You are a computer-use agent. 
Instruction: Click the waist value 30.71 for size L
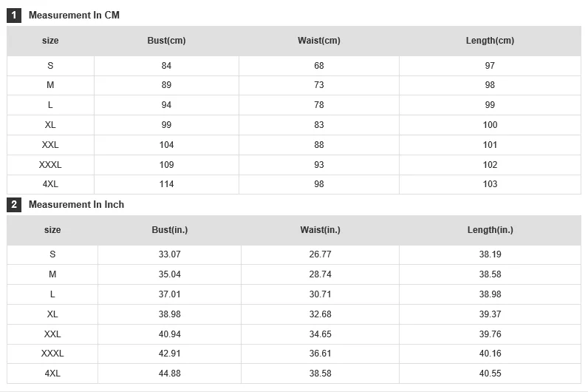[x=321, y=294]
